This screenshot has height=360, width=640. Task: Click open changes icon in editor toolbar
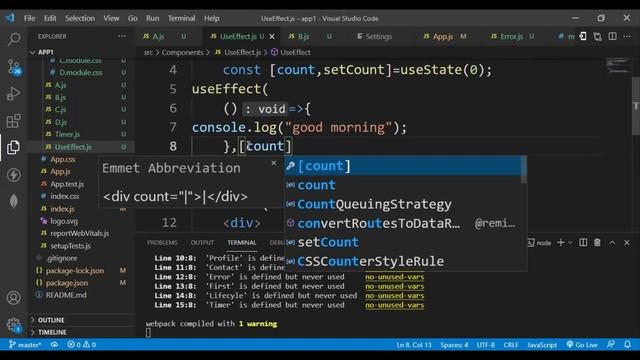598,36
